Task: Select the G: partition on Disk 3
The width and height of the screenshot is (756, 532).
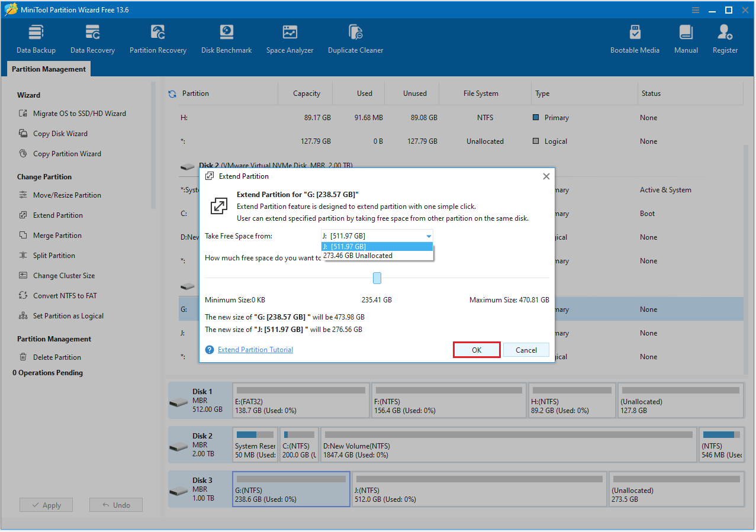Action: [291, 488]
